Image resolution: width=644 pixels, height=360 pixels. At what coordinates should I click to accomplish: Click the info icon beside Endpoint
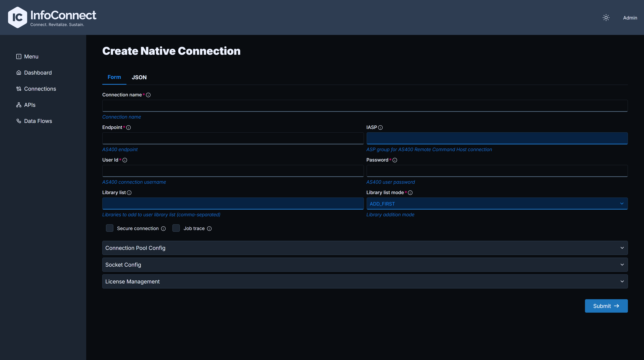(128, 127)
